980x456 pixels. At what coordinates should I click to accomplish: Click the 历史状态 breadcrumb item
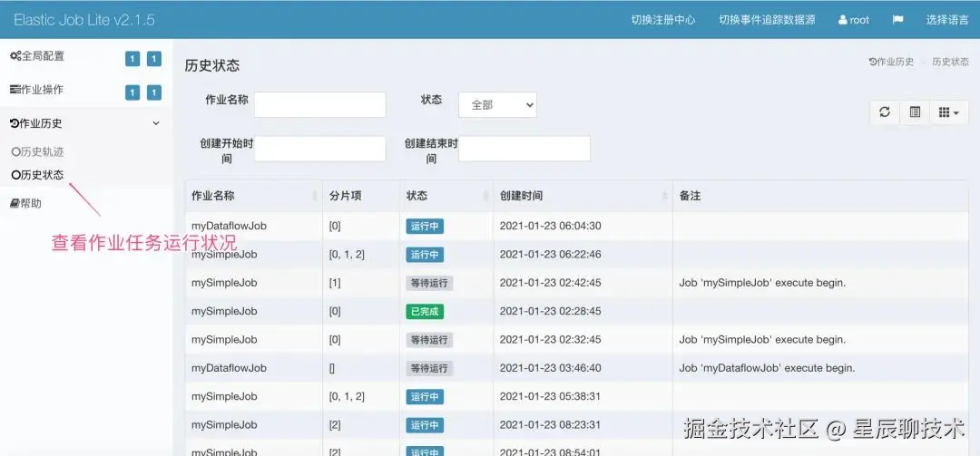(x=951, y=62)
